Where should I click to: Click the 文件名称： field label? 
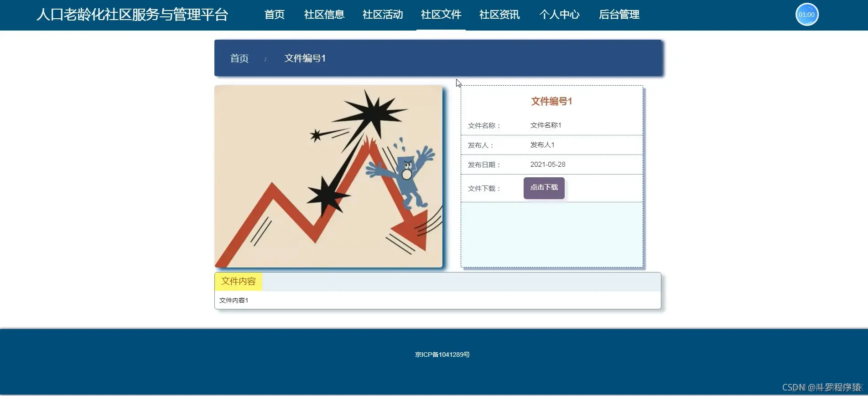(x=484, y=126)
